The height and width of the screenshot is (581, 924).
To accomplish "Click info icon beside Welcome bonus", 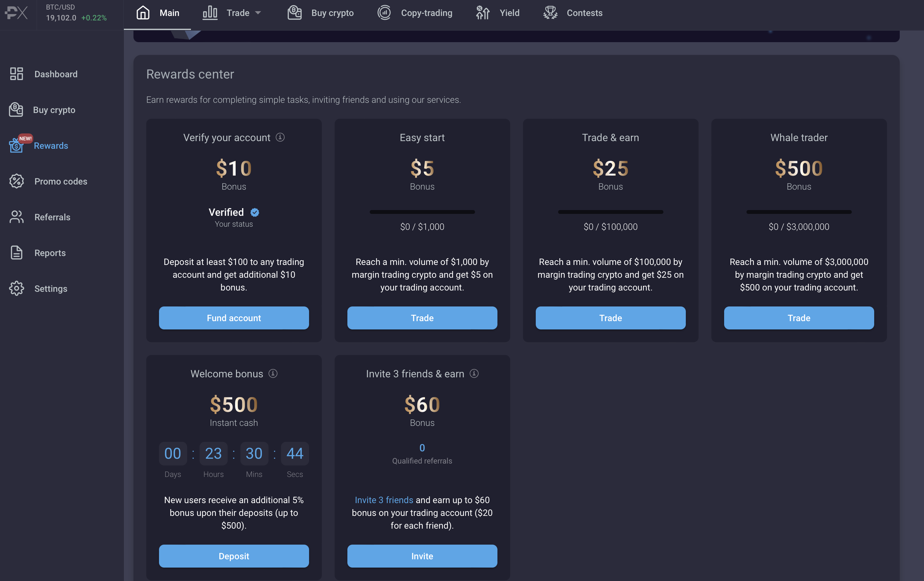I will (273, 373).
